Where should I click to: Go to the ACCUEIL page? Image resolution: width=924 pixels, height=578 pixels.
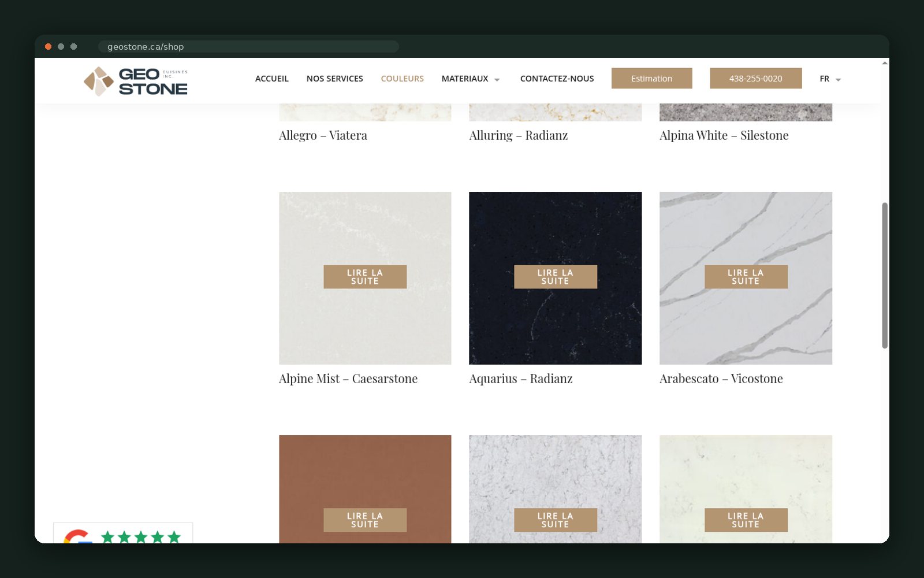click(x=271, y=79)
